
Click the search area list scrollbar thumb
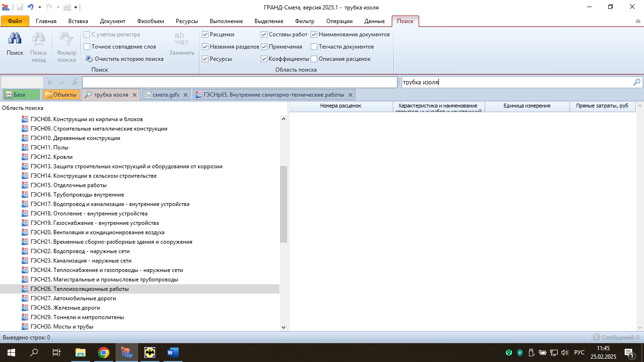(283, 204)
